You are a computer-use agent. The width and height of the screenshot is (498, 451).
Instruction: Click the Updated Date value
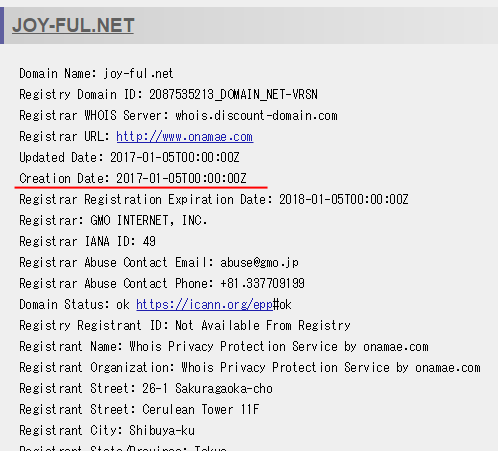click(x=175, y=157)
